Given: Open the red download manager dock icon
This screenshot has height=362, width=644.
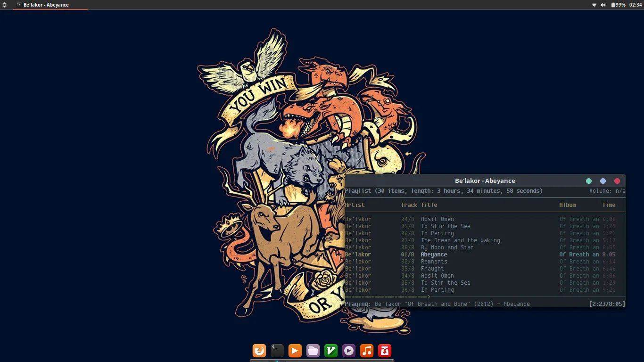Looking at the screenshot, I should coord(385,351).
